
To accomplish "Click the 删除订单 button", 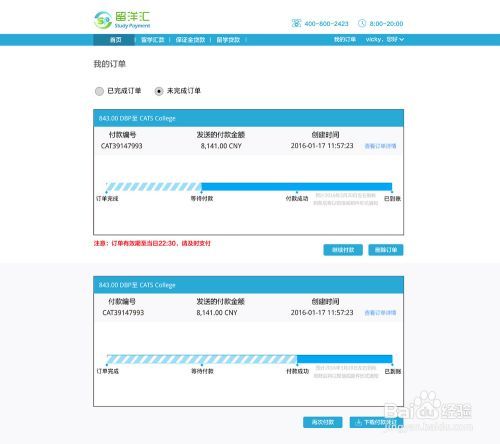I will 386,250.
